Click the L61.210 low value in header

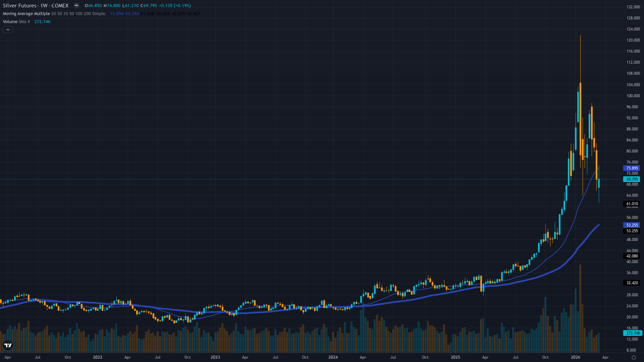point(130,6)
